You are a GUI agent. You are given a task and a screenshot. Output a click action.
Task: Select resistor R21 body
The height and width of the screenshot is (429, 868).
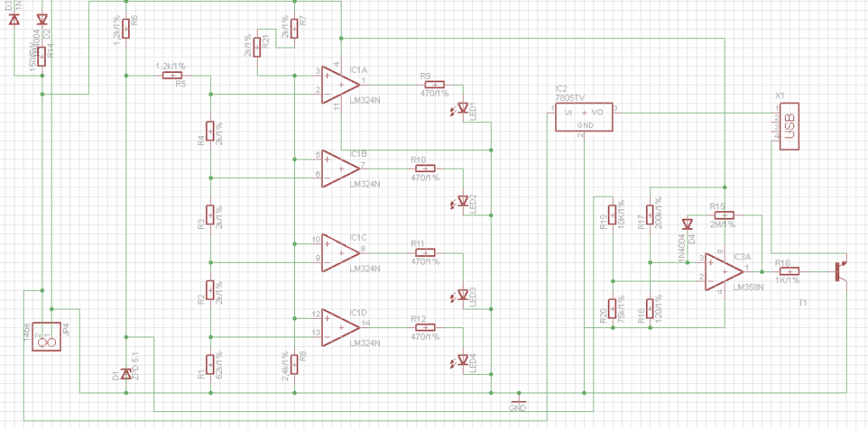[258, 47]
